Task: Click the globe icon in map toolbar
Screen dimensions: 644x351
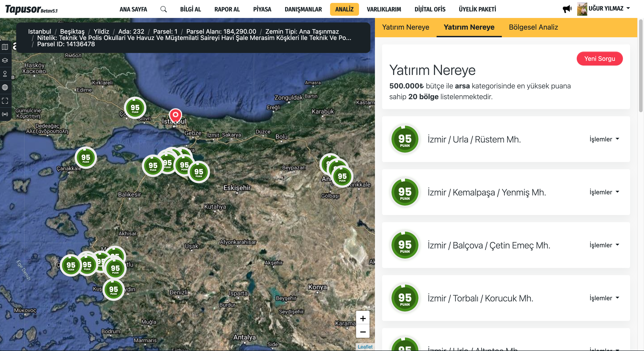Action: [5, 87]
